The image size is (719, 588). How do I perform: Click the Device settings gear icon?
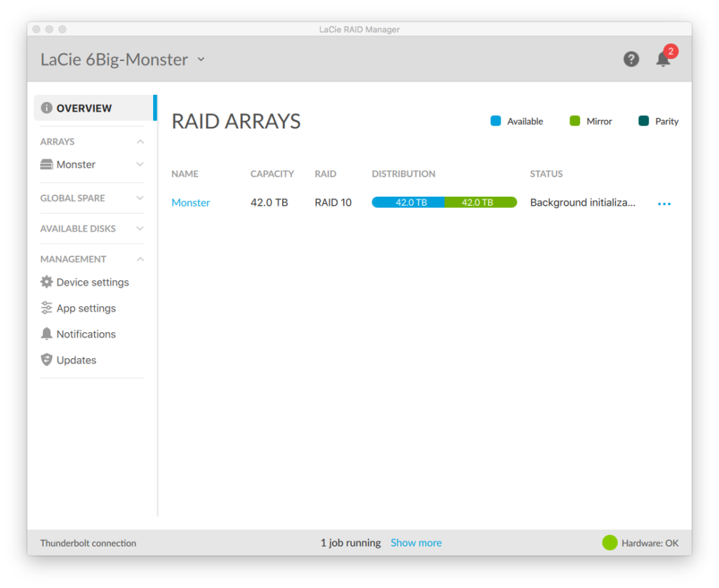[47, 282]
